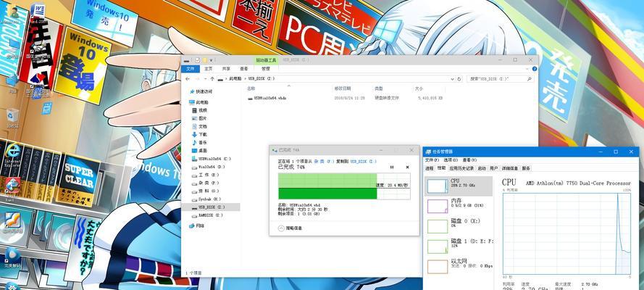Expand the address bar history dropdown
This screenshot has height=290, width=644.
coord(453,78)
